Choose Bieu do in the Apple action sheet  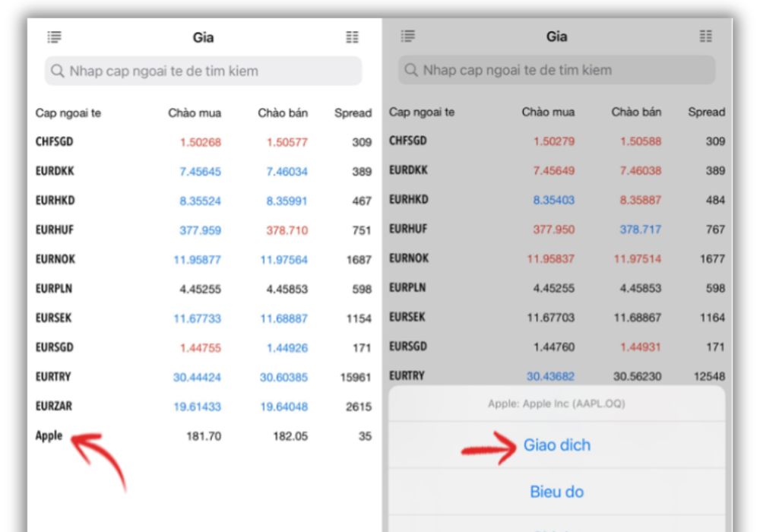pyautogui.click(x=557, y=492)
